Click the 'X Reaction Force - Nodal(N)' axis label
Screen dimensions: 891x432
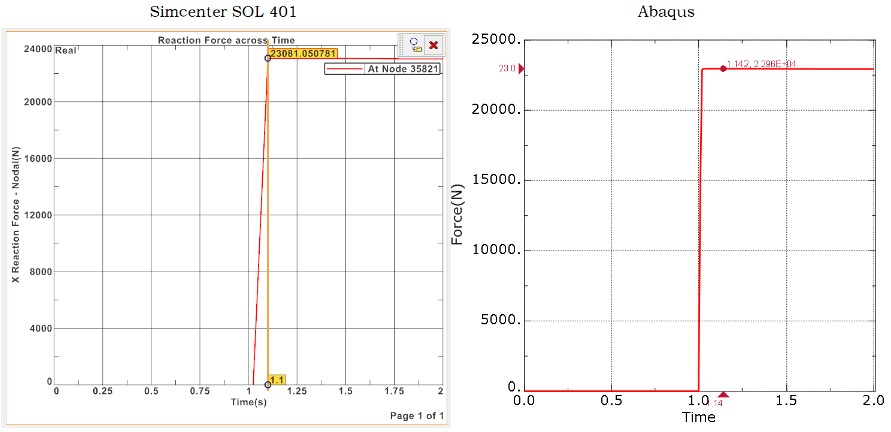(16, 215)
